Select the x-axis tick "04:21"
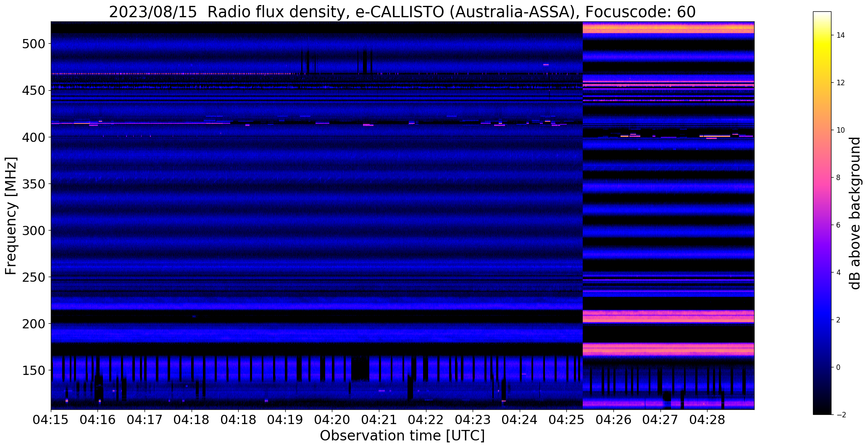The width and height of the screenshot is (868, 448). (379, 420)
